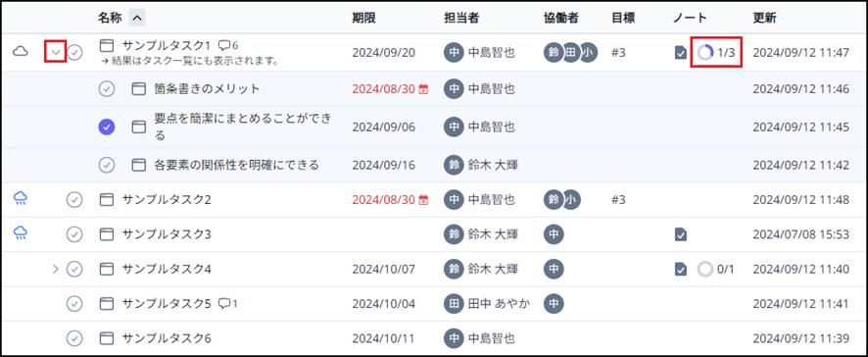The height and width of the screenshot is (357, 868).
Task: Click the 1/3 subtask progress indicator
Action: [x=716, y=53]
